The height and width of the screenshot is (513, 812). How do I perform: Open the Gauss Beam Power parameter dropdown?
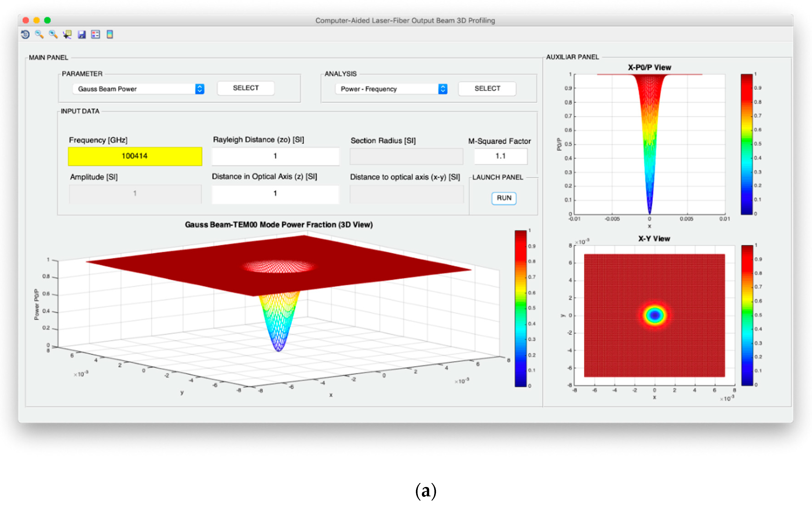200,89
